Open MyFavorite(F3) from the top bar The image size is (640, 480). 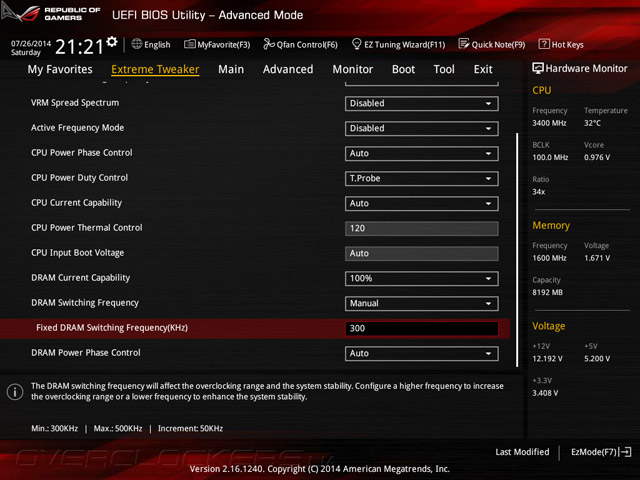[217, 44]
